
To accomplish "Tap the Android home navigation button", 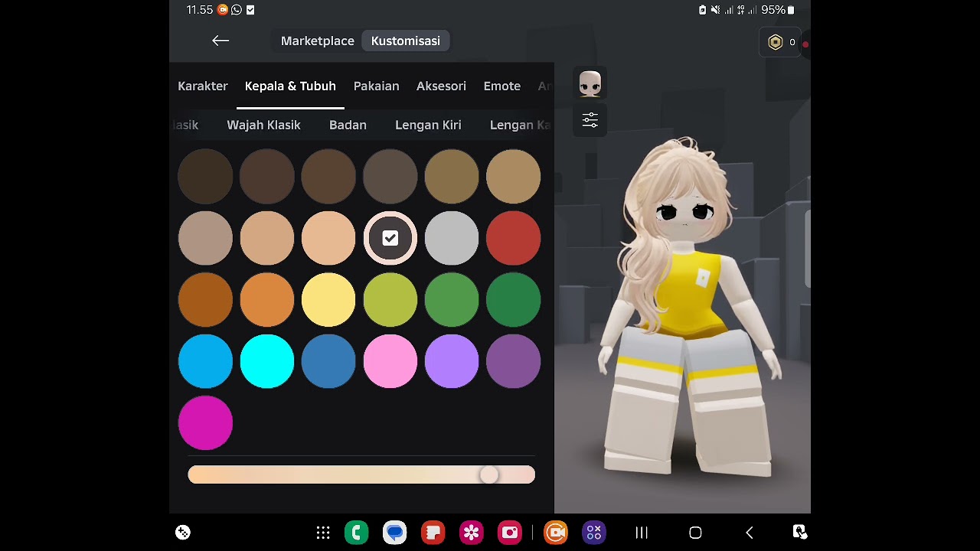I will tap(695, 533).
